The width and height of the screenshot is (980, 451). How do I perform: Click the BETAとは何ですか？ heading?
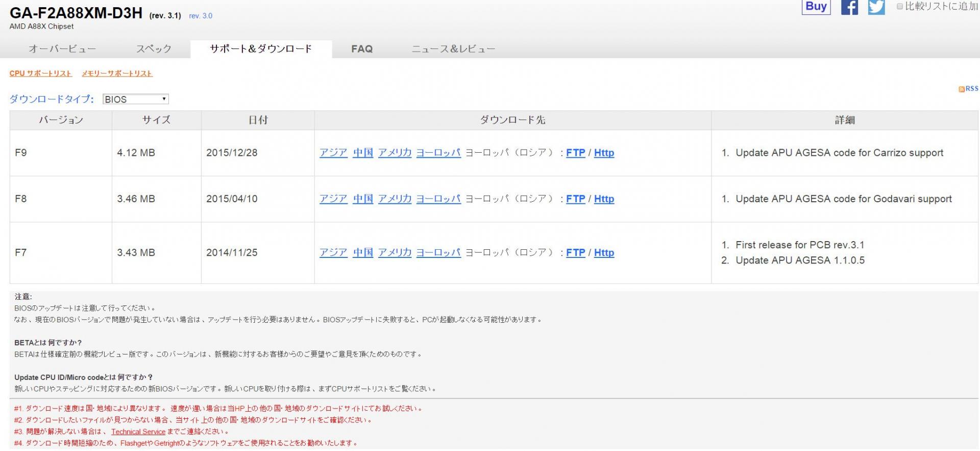point(48,343)
